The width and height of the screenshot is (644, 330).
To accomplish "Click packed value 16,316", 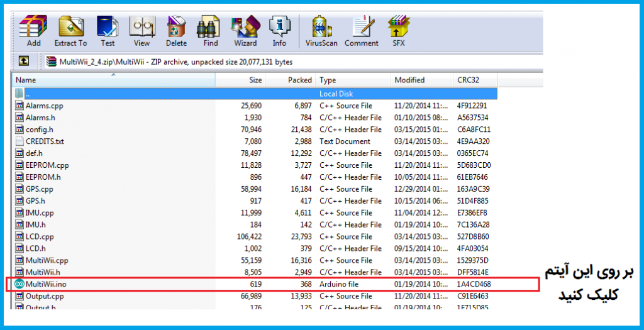I will (x=301, y=260).
